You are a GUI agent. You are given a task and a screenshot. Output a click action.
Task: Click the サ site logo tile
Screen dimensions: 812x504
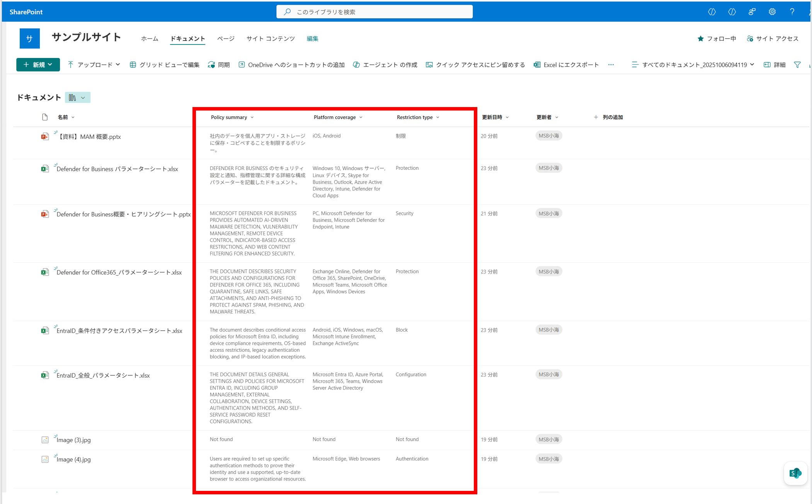[29, 38]
